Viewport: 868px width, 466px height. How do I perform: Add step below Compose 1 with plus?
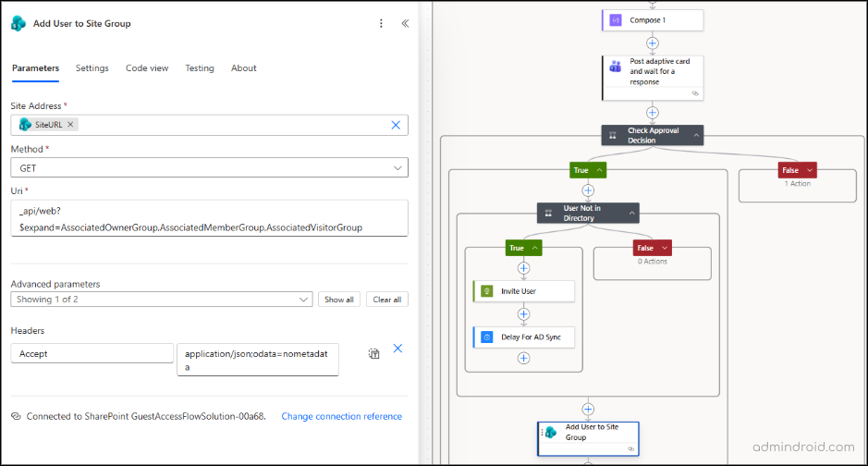[653, 43]
